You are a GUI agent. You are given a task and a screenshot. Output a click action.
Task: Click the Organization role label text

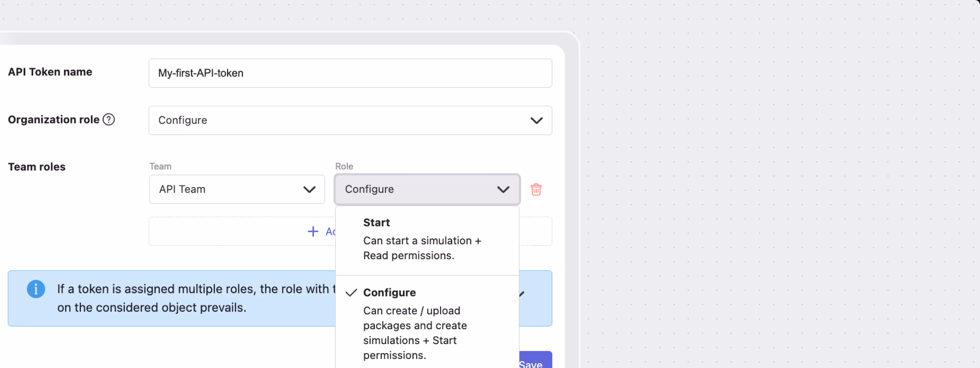pos(54,120)
